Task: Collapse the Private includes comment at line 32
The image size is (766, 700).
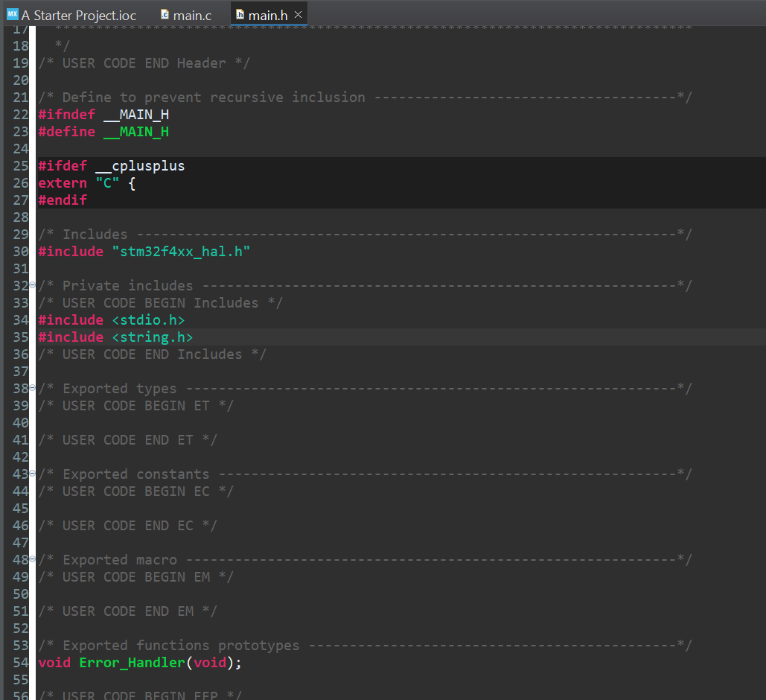Action: click(32, 286)
